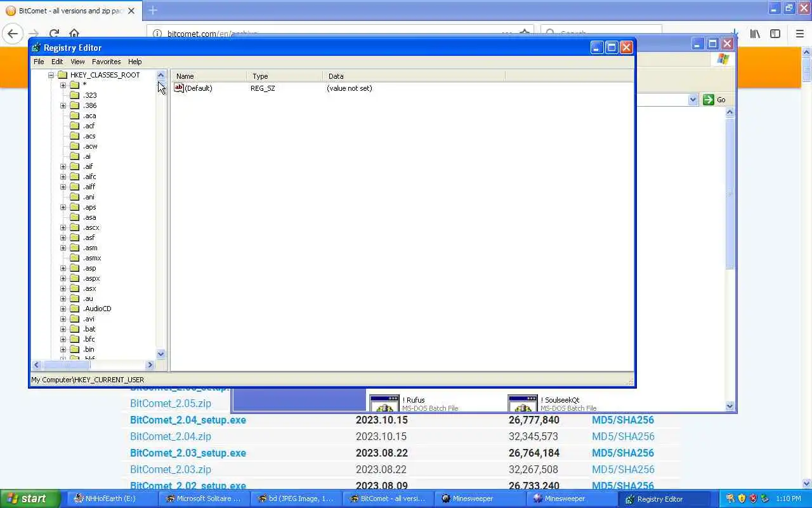Click the .ai key folder icon
Viewport: 812px width, 508px height.
[74, 156]
